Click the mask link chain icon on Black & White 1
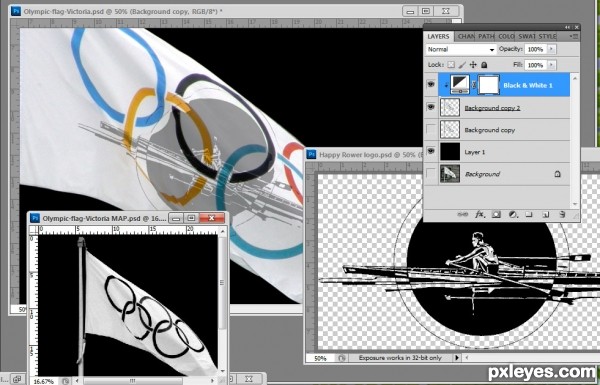600x385 pixels. (x=474, y=85)
